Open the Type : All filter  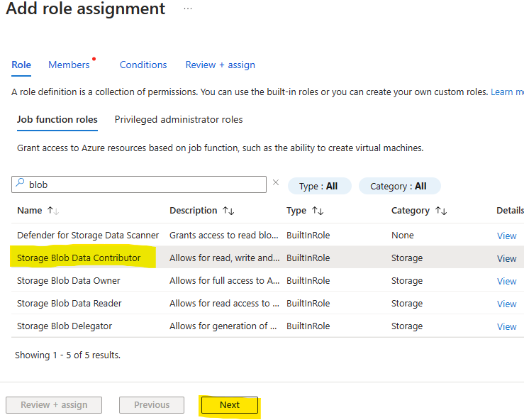click(320, 186)
